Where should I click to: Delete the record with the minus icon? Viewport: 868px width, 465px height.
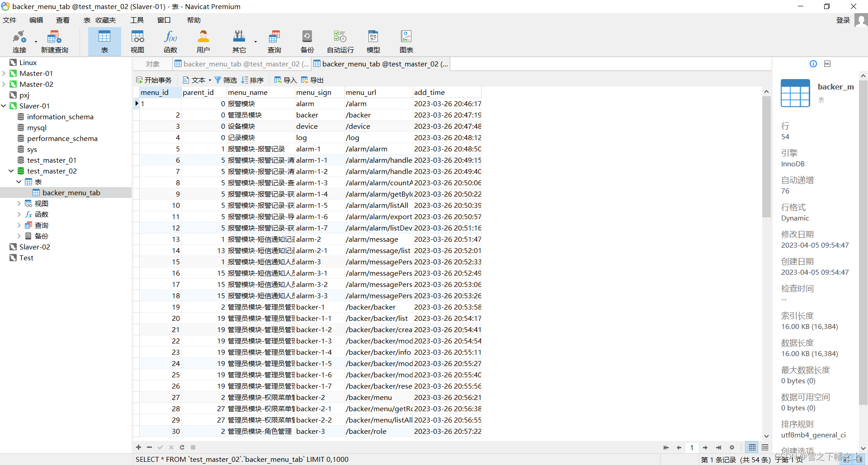(149, 447)
